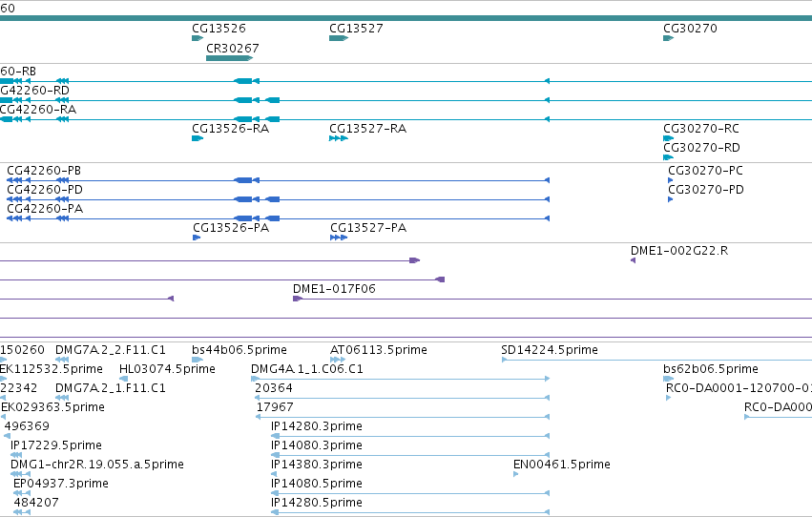This screenshot has width=812, height=517.
Task: Click the 496369 feature label
Action: click(27, 426)
